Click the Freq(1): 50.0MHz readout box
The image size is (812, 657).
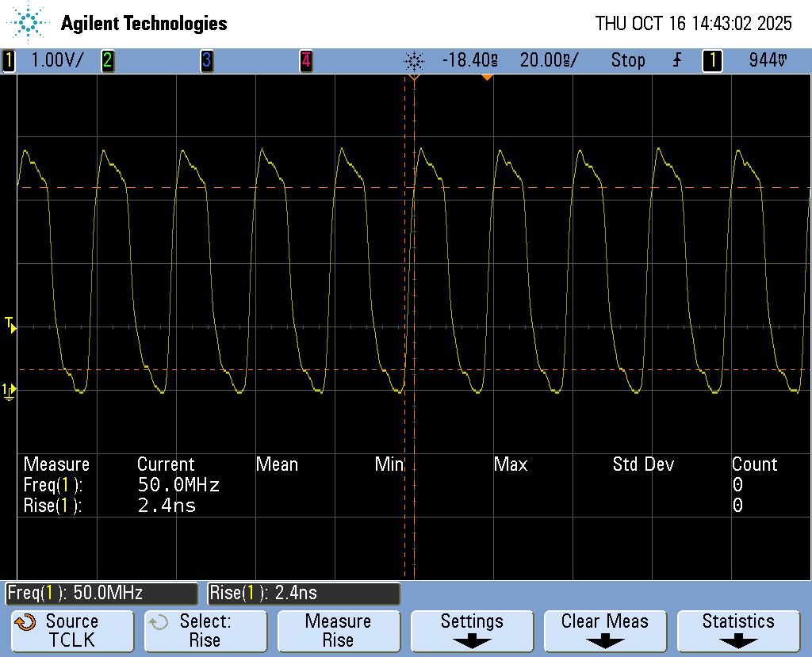[x=101, y=593]
